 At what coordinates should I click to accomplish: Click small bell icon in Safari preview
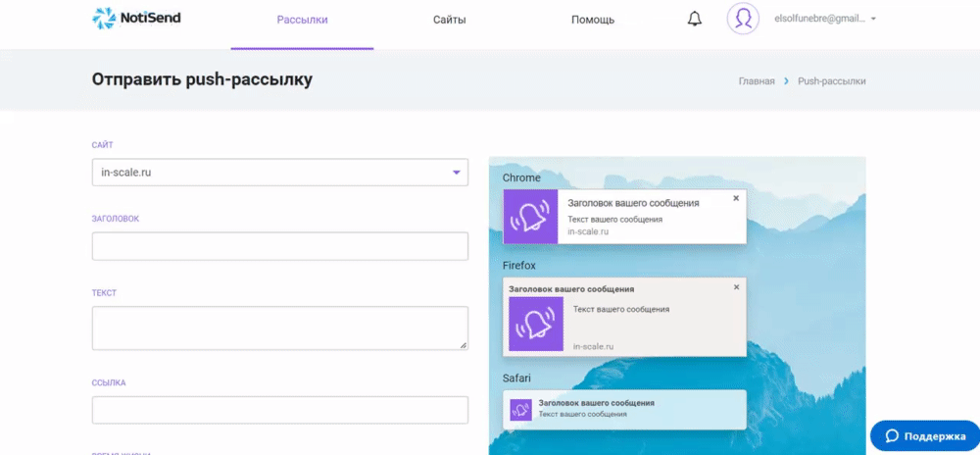coord(521,408)
